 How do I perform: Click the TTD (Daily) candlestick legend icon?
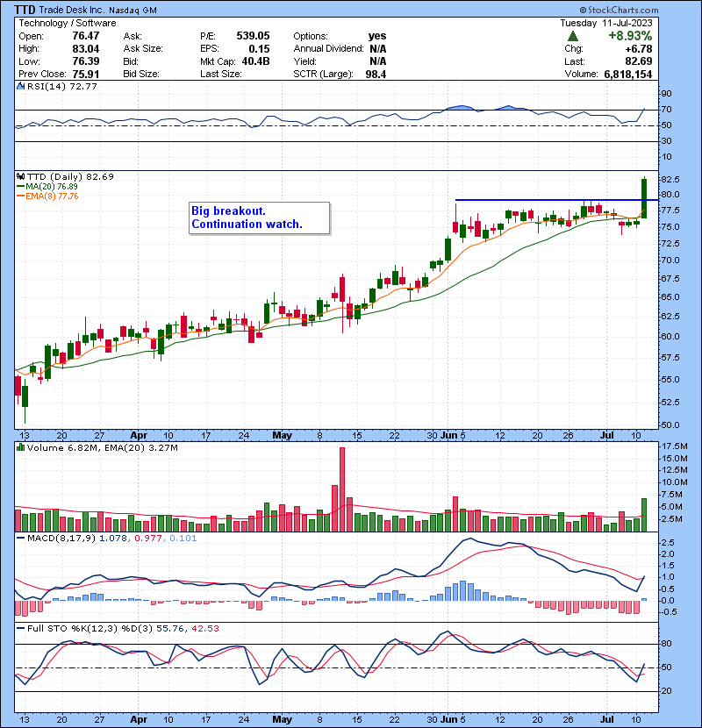point(19,176)
